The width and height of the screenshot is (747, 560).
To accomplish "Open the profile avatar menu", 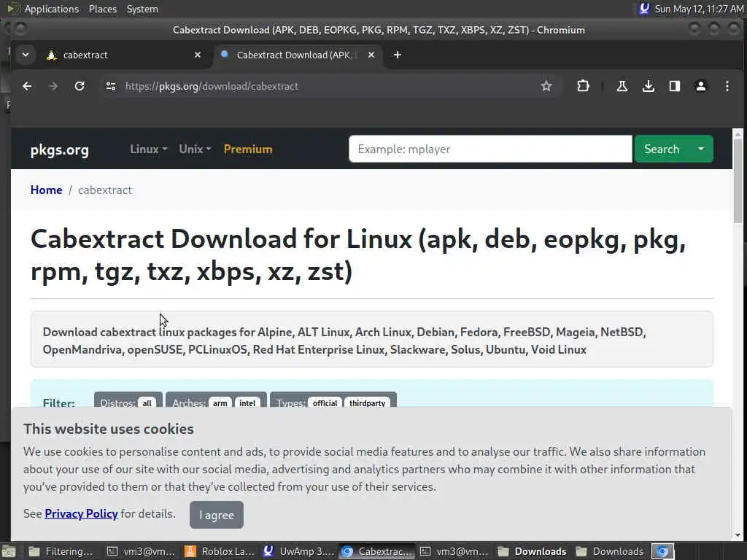I will (x=700, y=86).
